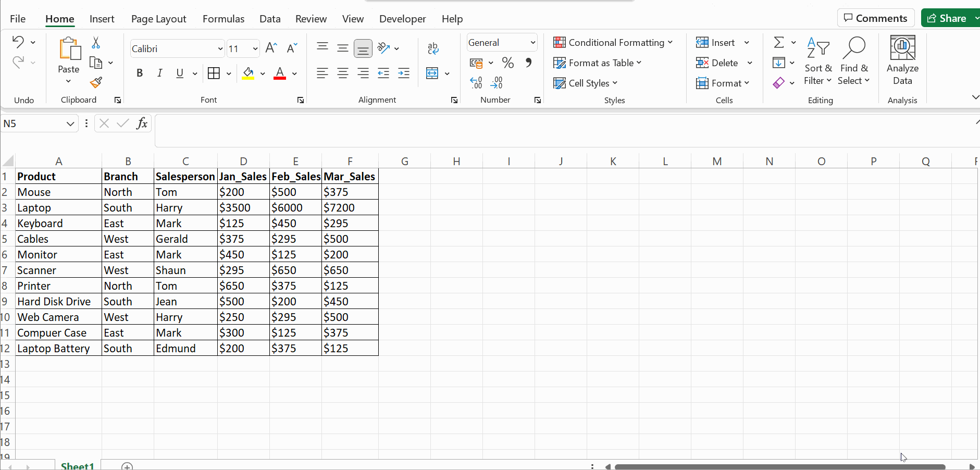980x470 pixels.
Task: Switch to the Formulas ribbon tab
Action: click(223, 19)
